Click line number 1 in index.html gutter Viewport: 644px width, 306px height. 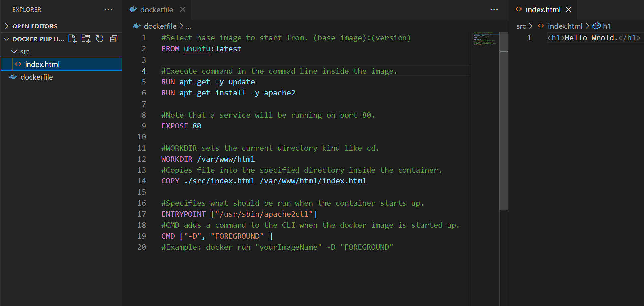pos(529,38)
